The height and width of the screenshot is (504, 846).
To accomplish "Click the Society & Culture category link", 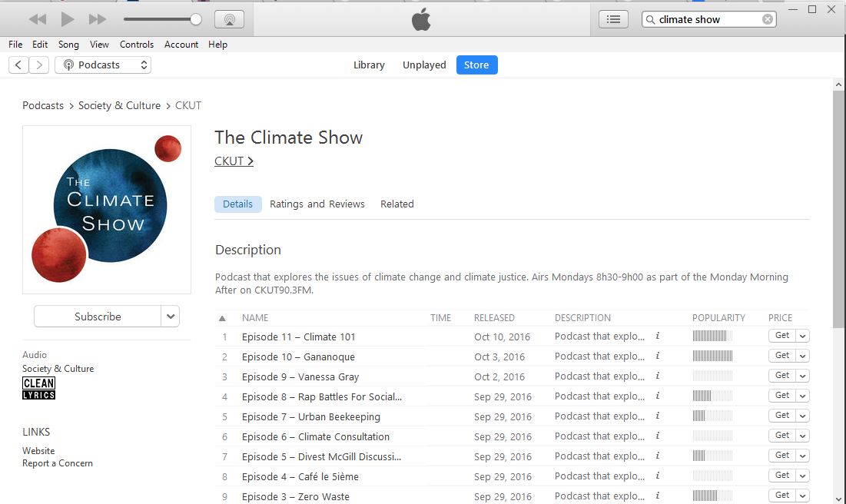I will [x=58, y=369].
